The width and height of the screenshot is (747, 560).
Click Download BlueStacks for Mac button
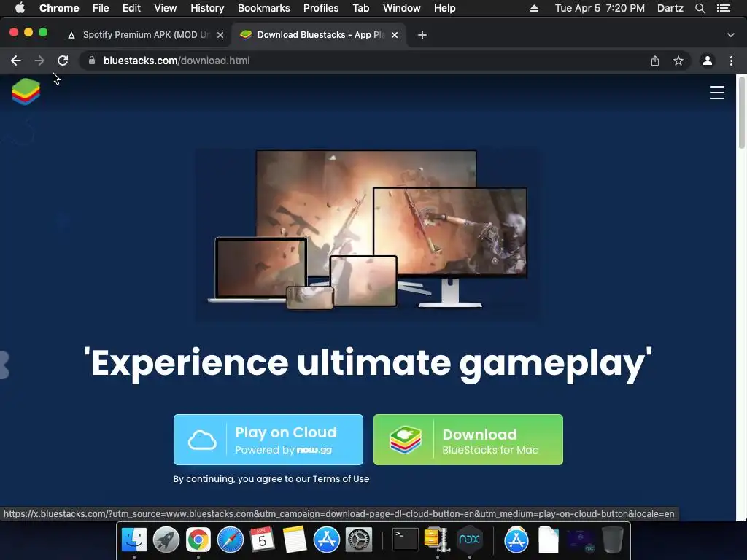pyautogui.click(x=468, y=440)
